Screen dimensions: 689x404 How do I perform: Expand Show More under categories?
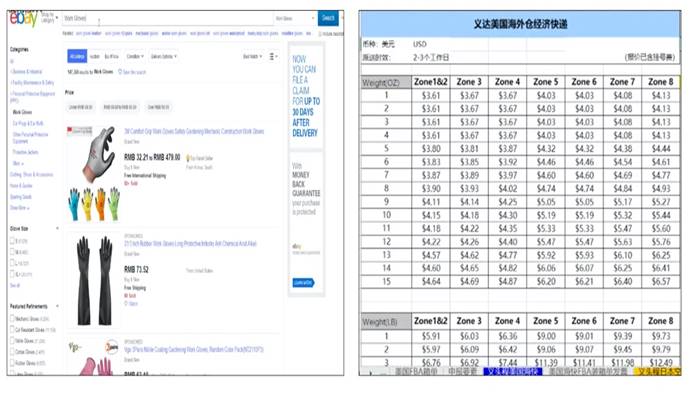(20, 207)
